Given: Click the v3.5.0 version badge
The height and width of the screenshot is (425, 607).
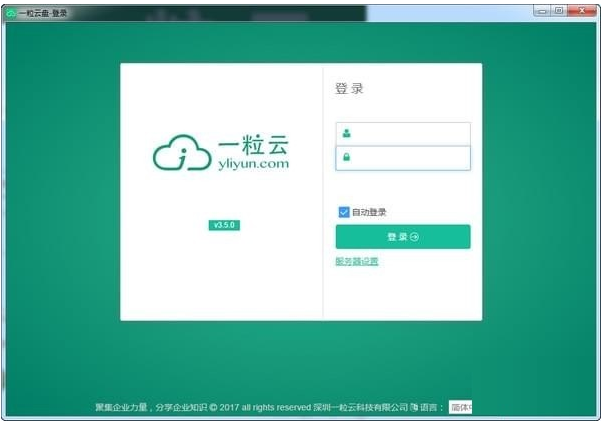Looking at the screenshot, I should point(224,226).
